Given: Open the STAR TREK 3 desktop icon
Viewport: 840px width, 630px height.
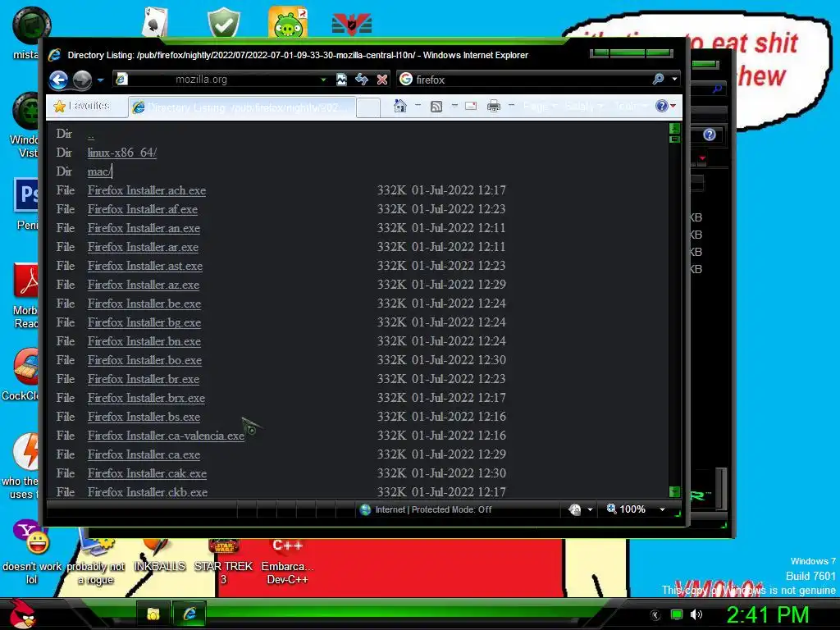Looking at the screenshot, I should [223, 561].
